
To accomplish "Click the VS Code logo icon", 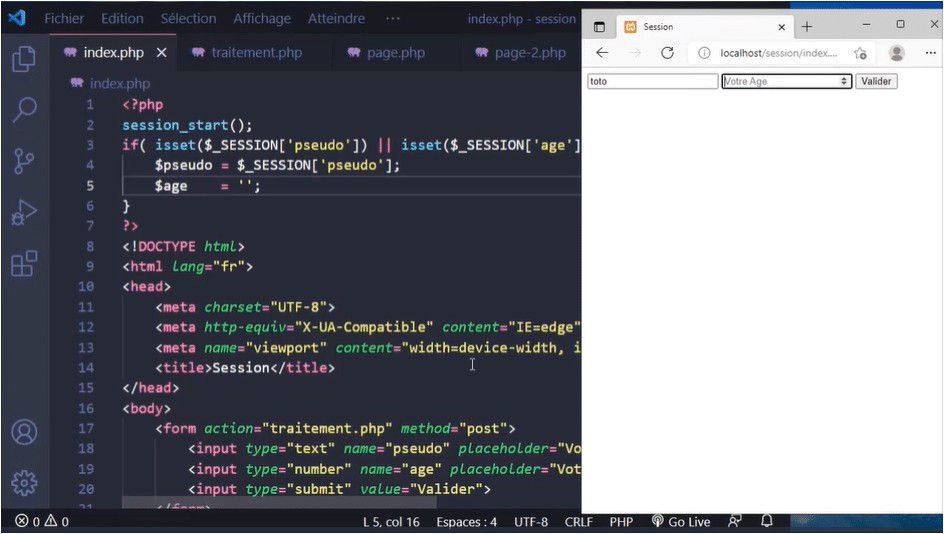I will (17, 18).
